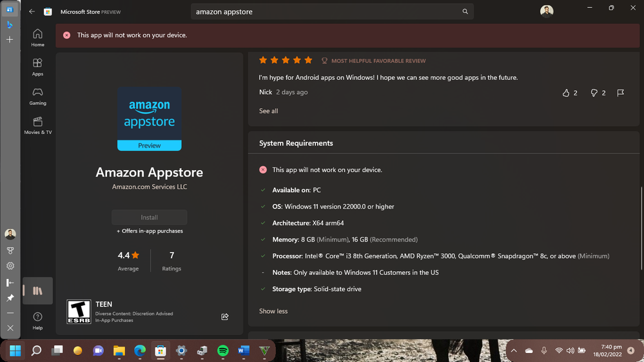Open Teams Chat from the taskbar
This screenshot has width=644, height=362.
[98, 350]
